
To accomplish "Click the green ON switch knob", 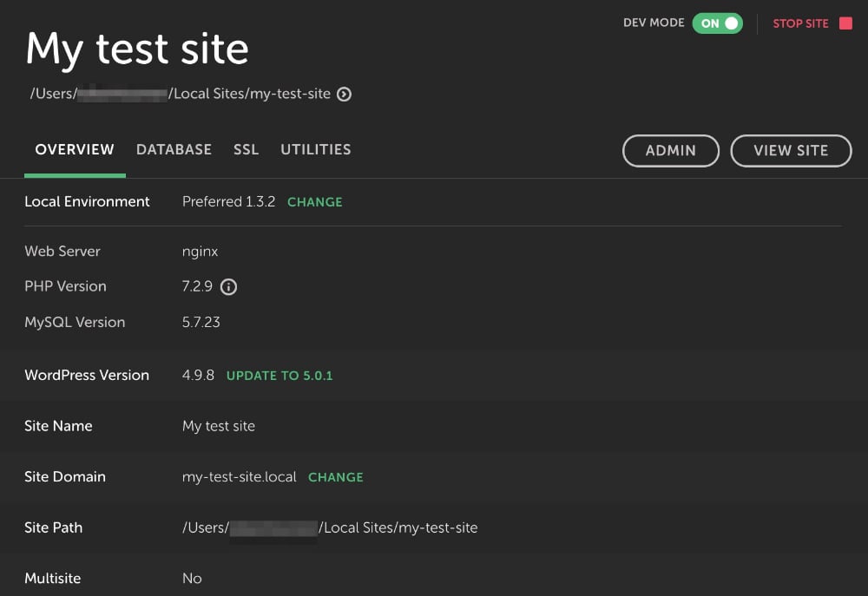I will [x=729, y=23].
